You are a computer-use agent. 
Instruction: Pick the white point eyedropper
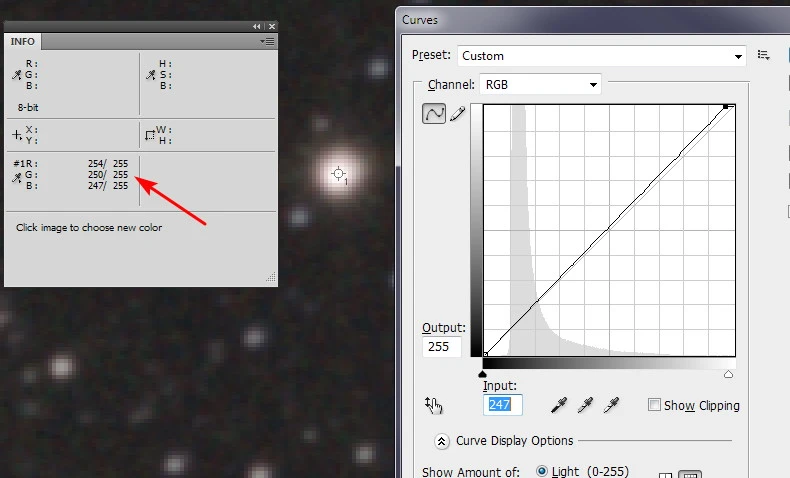coord(610,405)
